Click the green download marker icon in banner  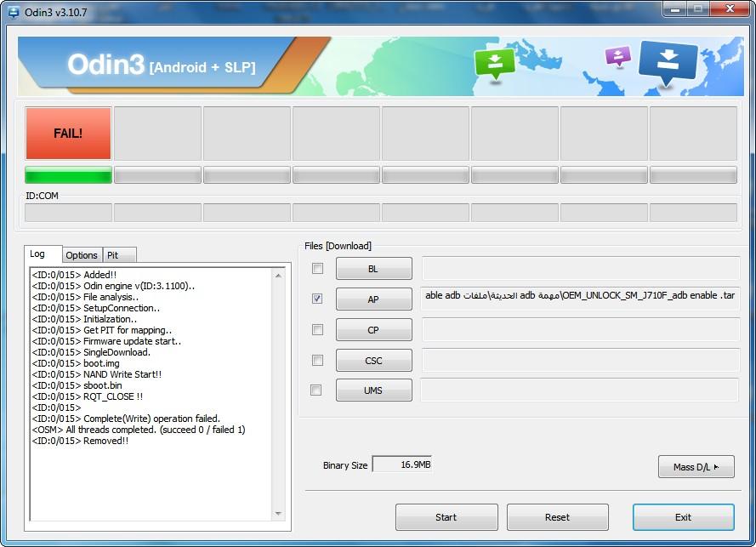(x=495, y=66)
